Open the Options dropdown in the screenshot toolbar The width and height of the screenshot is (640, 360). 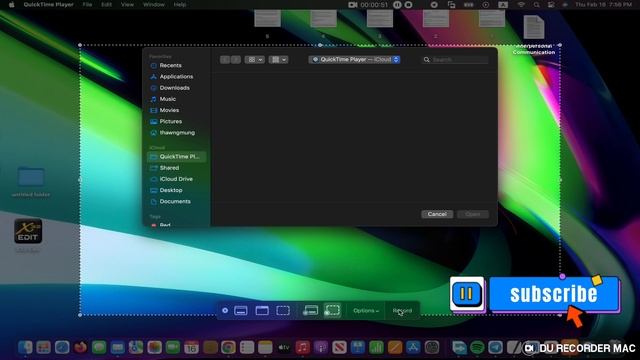[x=366, y=311]
